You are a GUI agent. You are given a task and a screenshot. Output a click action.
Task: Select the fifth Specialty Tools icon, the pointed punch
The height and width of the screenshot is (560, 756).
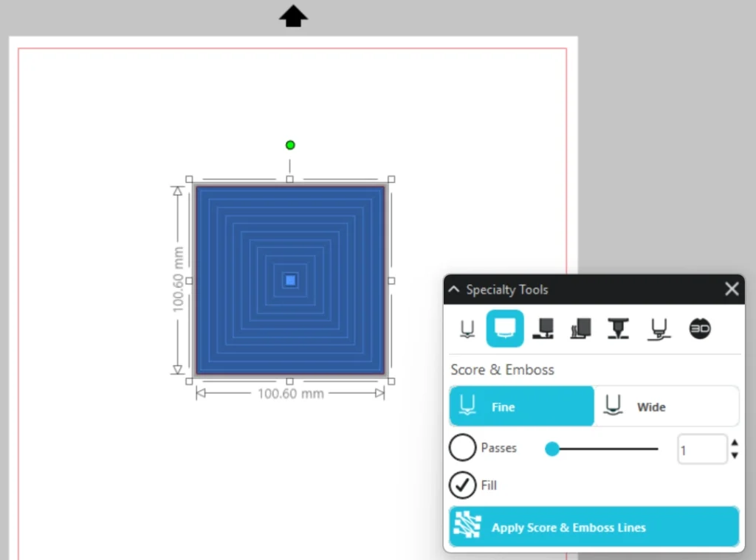pyautogui.click(x=618, y=329)
